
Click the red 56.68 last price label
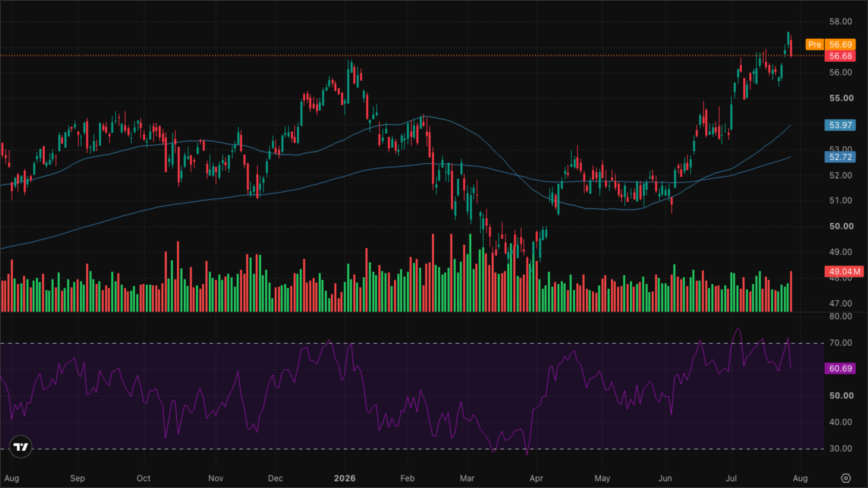[840, 56]
